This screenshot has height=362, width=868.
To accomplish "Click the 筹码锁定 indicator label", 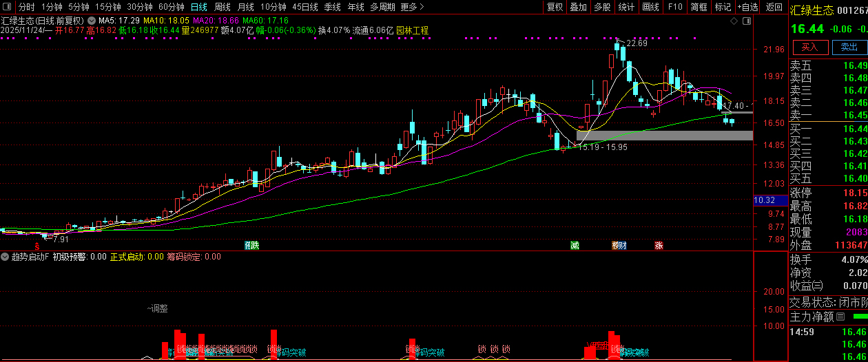I will [194, 257].
